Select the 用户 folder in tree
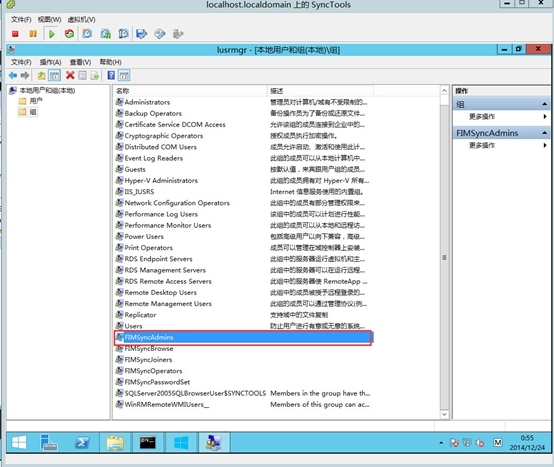Image resolution: width=554 pixels, height=467 pixels. click(x=36, y=101)
